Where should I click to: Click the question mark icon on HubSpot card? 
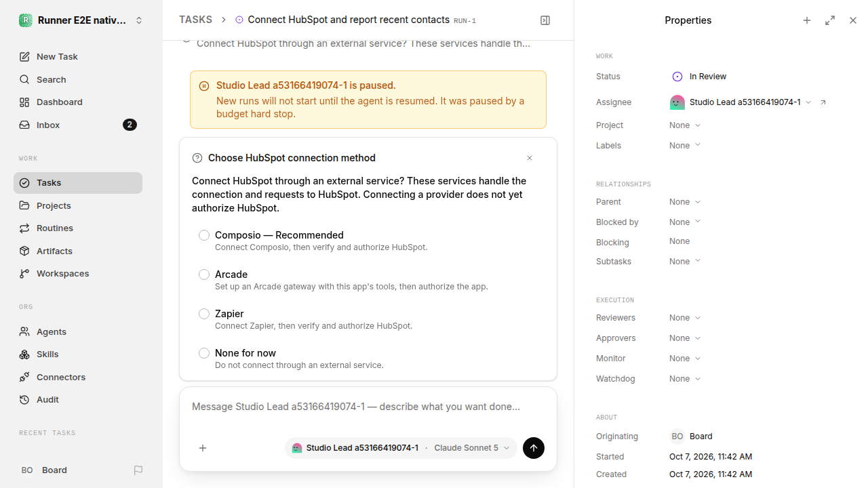coord(197,158)
